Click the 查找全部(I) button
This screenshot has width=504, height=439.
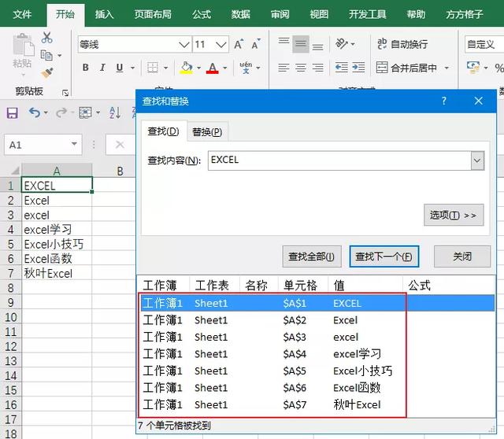pos(312,256)
